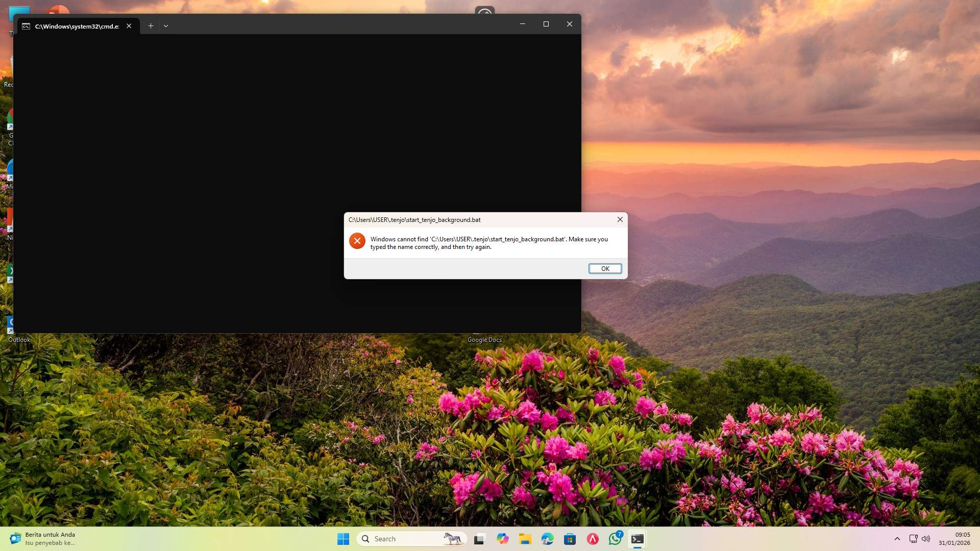The width and height of the screenshot is (980, 551).
Task: Open File Explorer from the taskbar
Action: (525, 538)
